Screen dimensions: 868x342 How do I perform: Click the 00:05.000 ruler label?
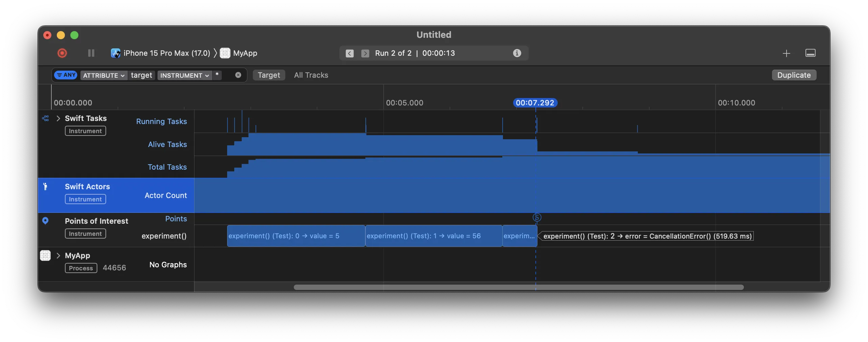point(405,103)
